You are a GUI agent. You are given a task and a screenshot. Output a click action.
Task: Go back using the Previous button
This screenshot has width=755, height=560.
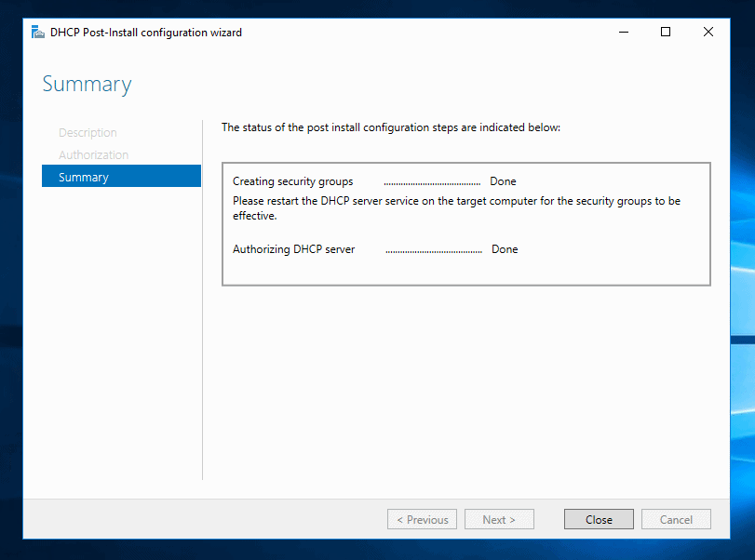coord(422,519)
